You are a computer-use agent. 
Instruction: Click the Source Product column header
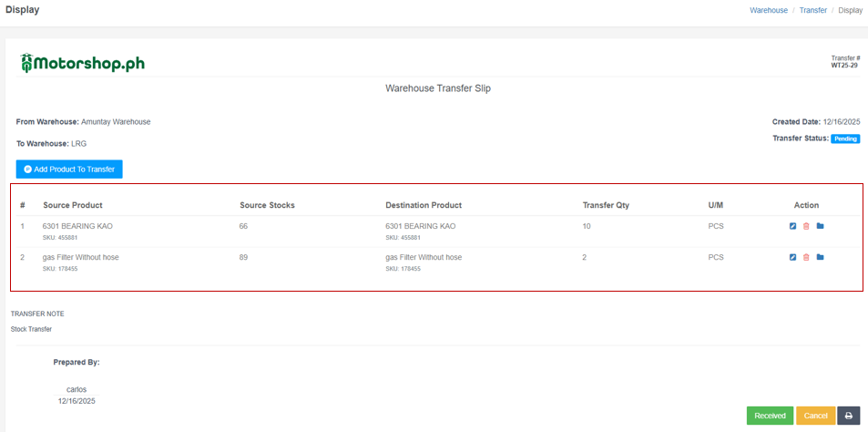point(73,205)
